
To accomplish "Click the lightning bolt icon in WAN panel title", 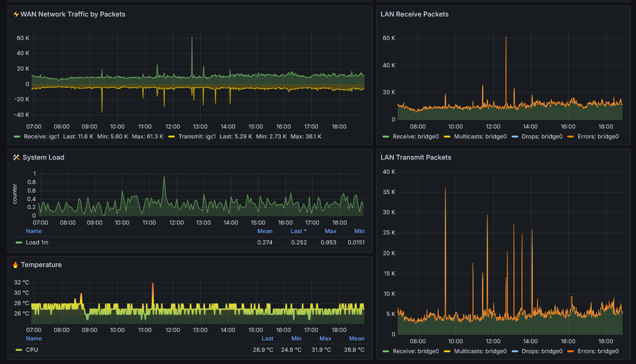I will click(x=16, y=14).
